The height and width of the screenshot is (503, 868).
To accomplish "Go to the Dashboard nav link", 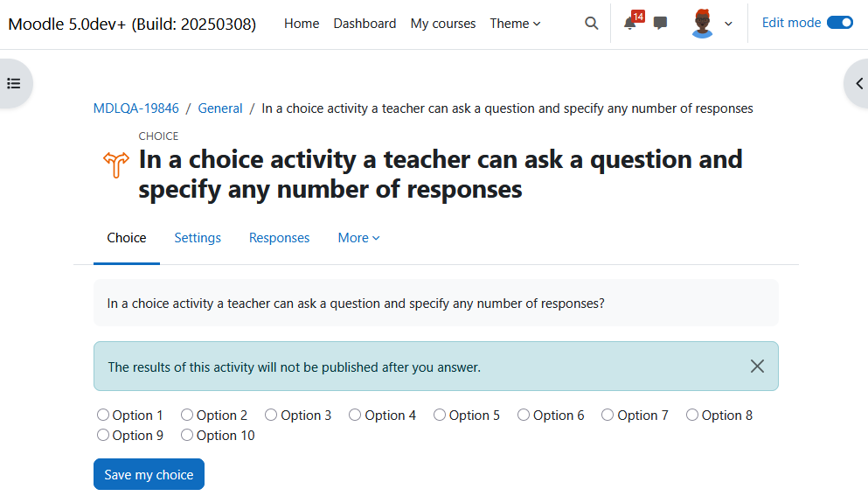I will point(365,24).
